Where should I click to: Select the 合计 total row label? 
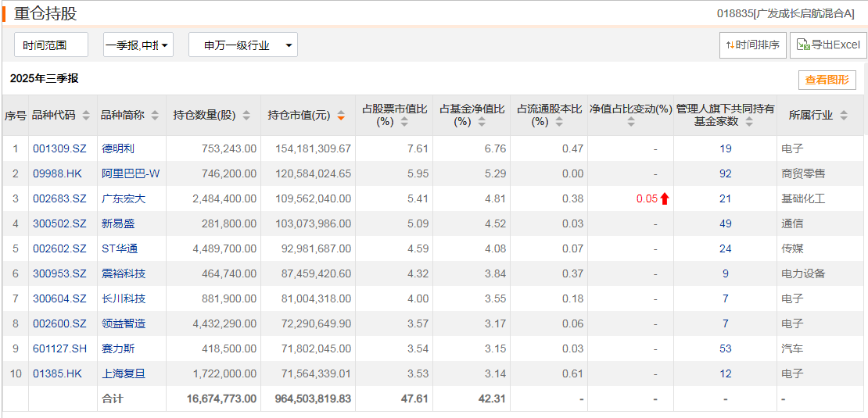(113, 399)
